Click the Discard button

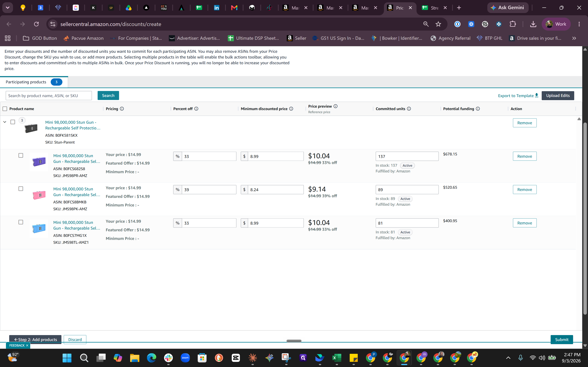coord(75,339)
